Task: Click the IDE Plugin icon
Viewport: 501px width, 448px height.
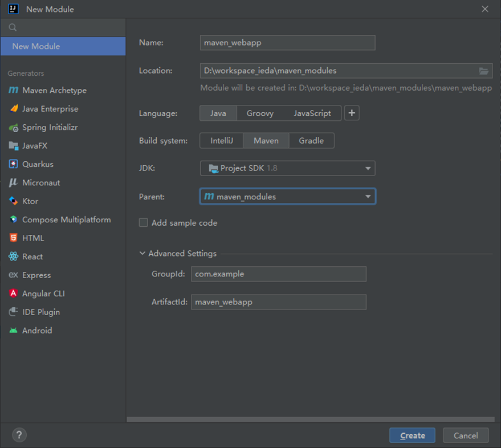Action: 14,312
